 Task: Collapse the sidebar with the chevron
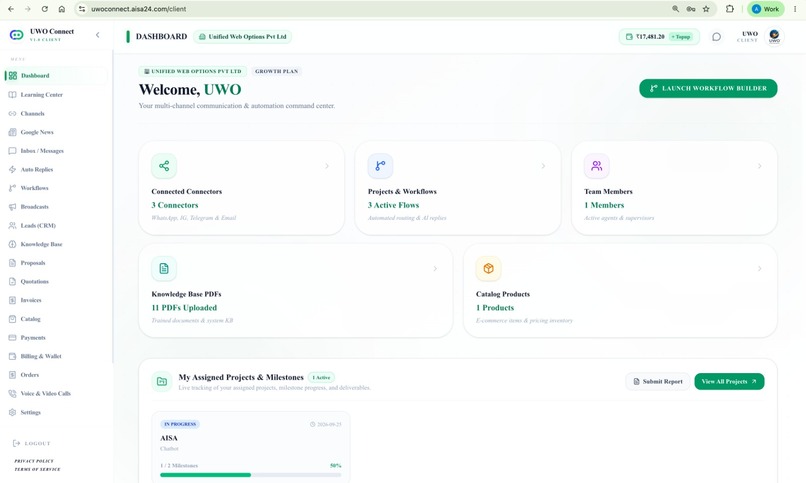(x=98, y=35)
